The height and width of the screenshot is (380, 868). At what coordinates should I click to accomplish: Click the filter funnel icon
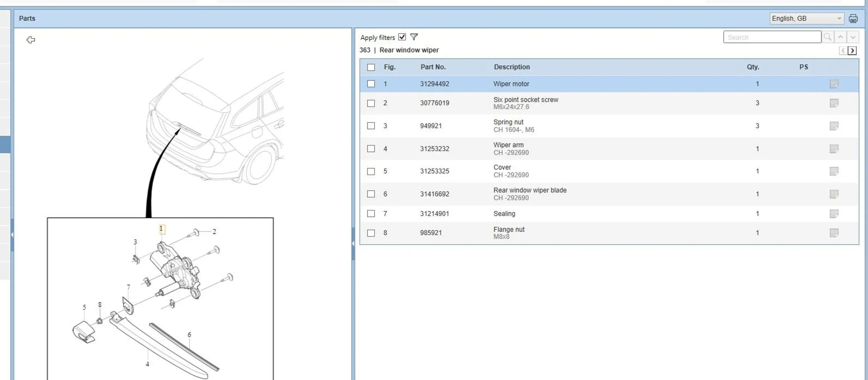[x=414, y=37]
